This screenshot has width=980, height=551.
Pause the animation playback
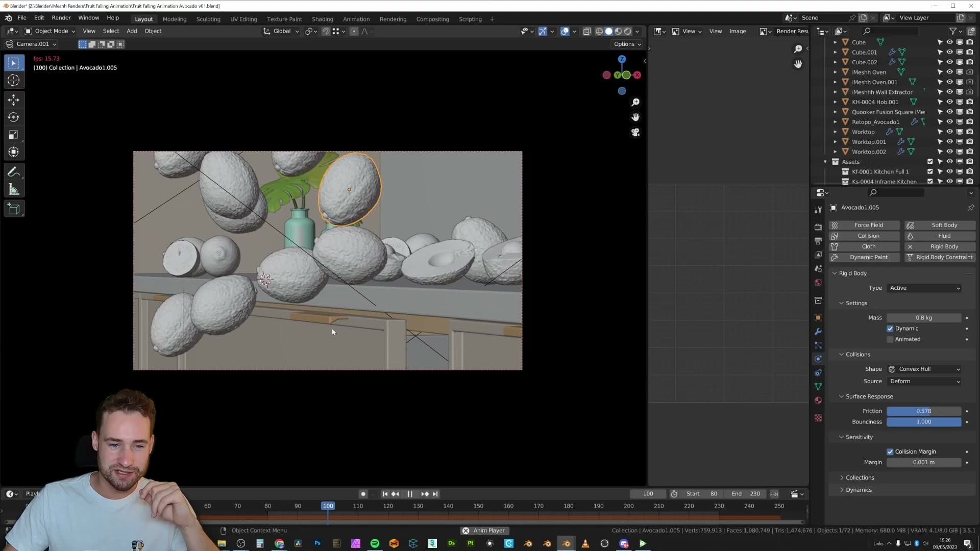410,494
